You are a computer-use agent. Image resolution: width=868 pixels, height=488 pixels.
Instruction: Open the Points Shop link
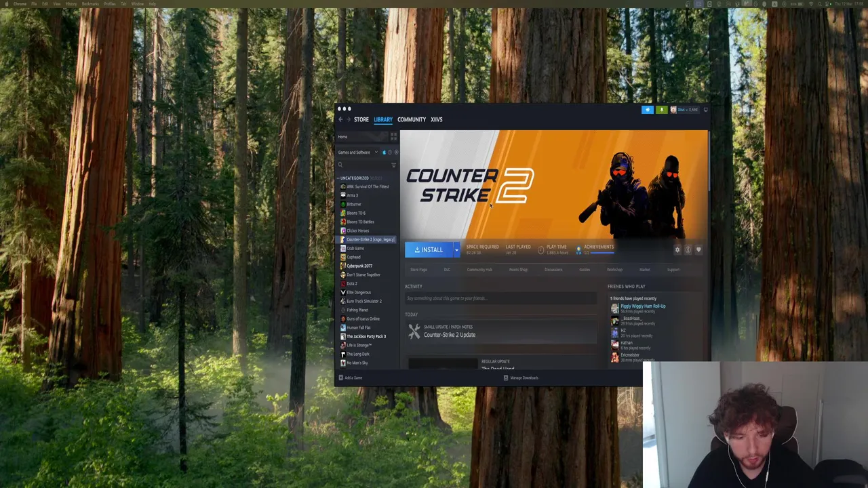tap(518, 270)
